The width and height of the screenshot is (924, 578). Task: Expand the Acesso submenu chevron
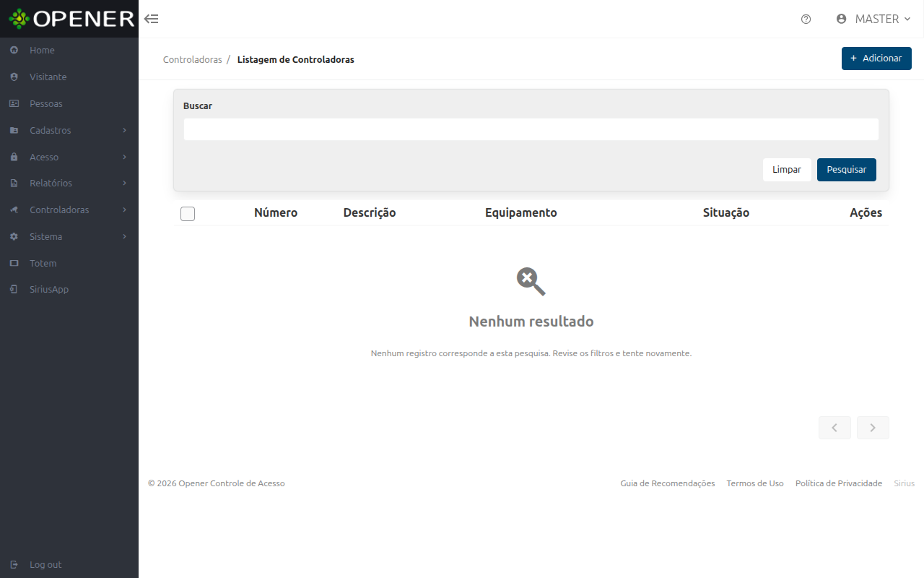[x=125, y=157]
